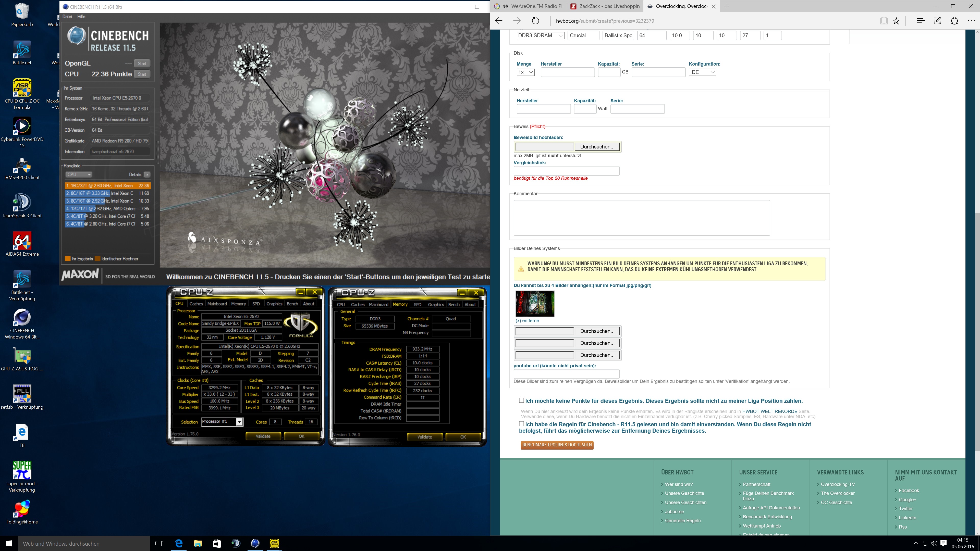Click Windows search box in taskbar
The image size is (980, 551).
(84, 543)
